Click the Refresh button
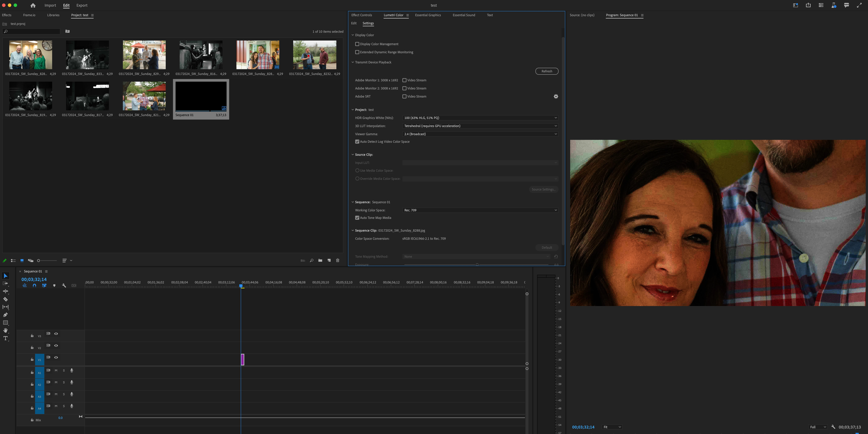Image resolution: width=868 pixels, height=434 pixels. (547, 71)
